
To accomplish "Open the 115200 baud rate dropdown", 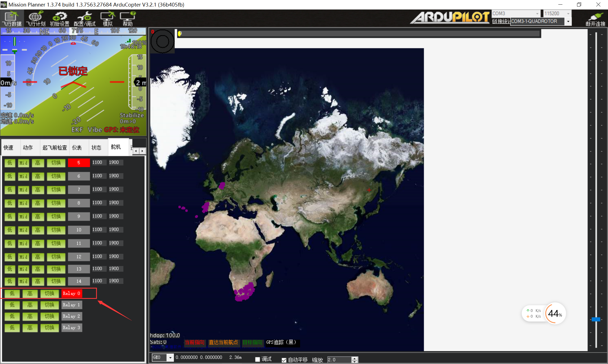I will [568, 14].
